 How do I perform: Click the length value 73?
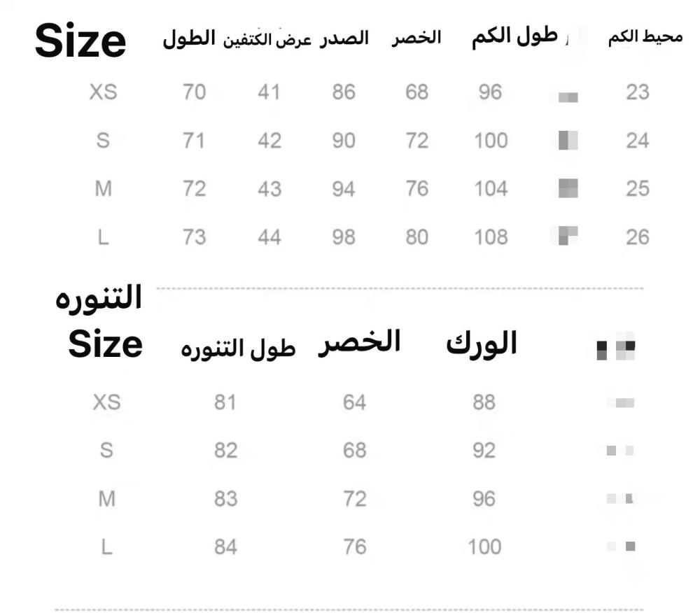pos(194,237)
